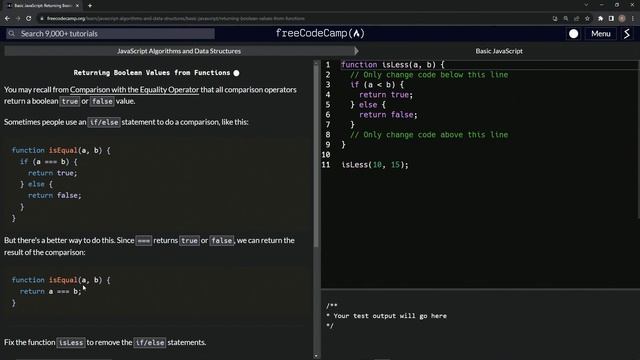The image size is (640, 360).
Task: Open the browser extensions puzzle icon
Action: click(600, 18)
